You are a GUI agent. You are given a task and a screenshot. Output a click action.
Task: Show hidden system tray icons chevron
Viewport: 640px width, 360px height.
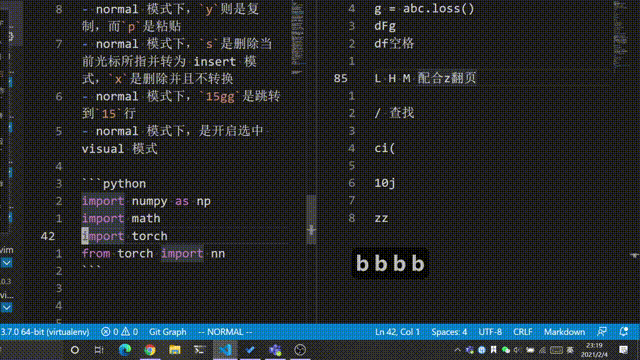(457, 350)
